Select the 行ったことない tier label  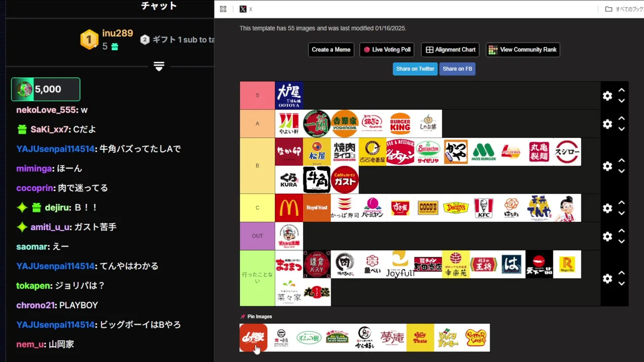(x=257, y=279)
